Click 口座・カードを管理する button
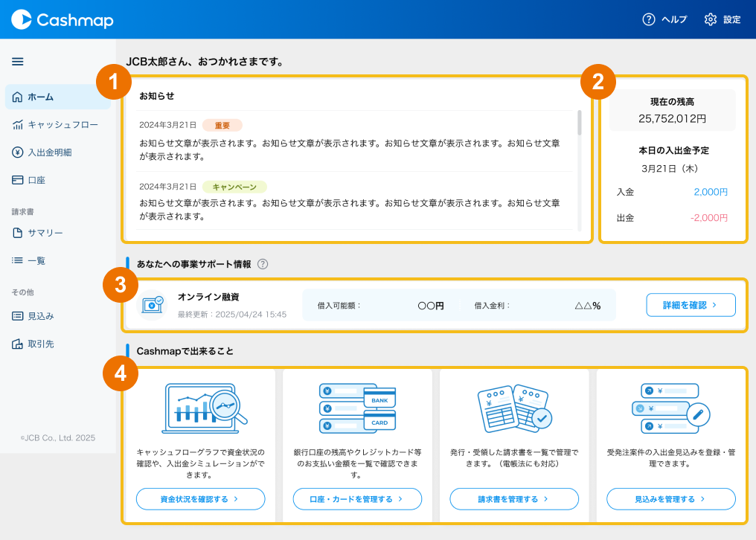Viewport: 756px width, 540px height. (x=357, y=499)
